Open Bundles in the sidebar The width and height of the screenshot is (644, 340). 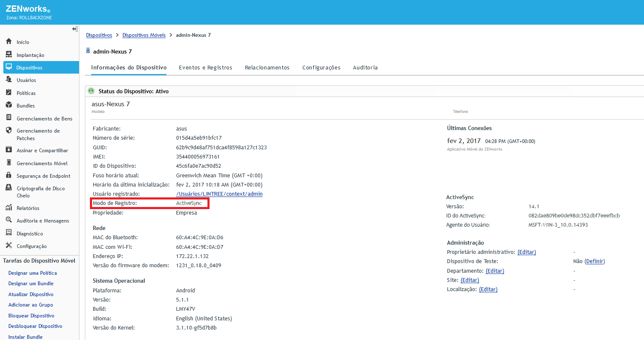tap(26, 106)
